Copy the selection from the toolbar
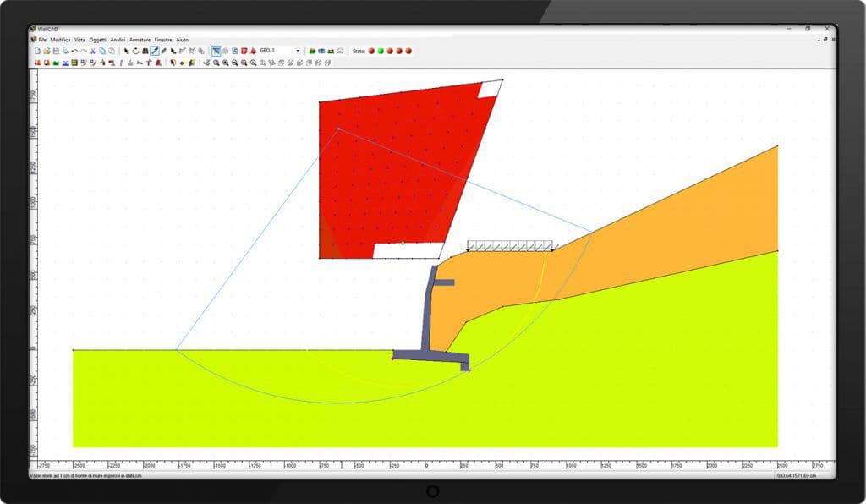 coord(102,52)
